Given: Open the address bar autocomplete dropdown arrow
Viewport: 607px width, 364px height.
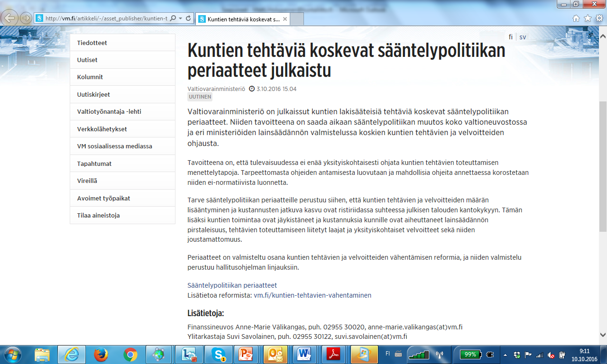Looking at the screenshot, I should pyautogui.click(x=180, y=18).
